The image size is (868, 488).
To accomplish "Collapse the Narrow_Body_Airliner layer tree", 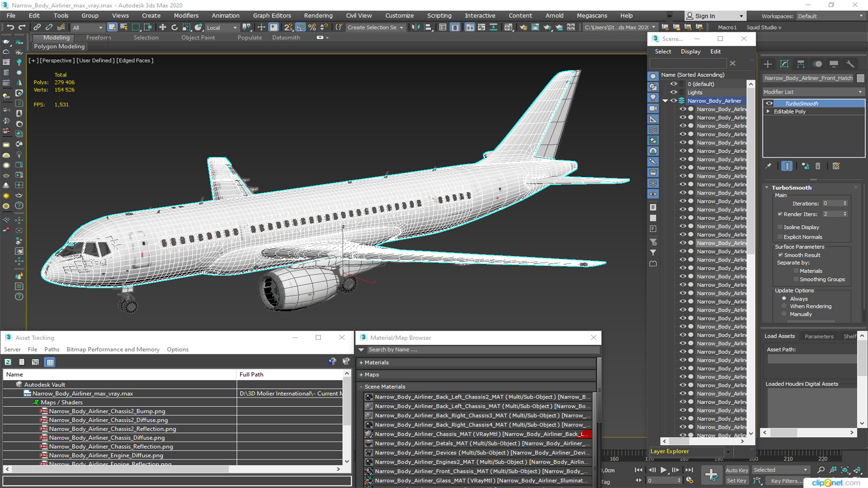I will pyautogui.click(x=665, y=101).
